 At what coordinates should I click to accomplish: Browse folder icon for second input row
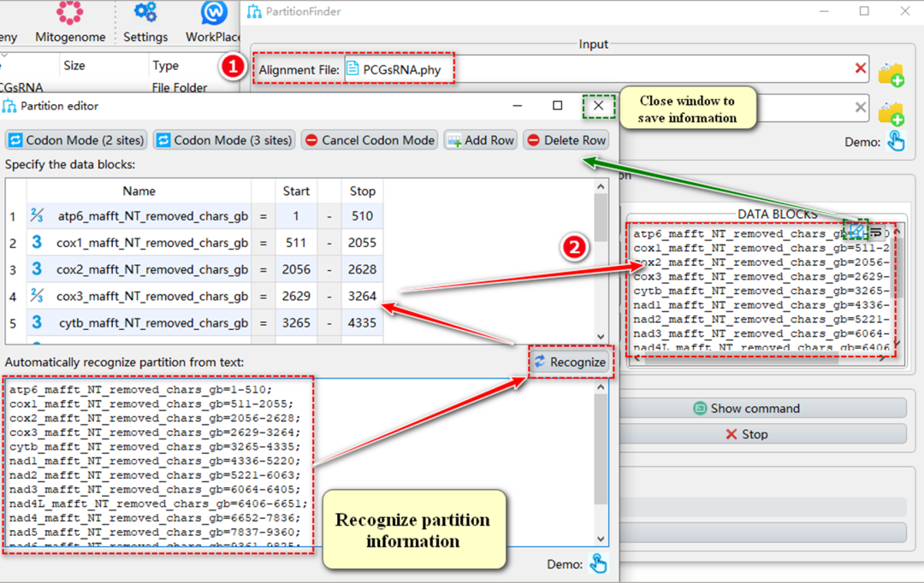click(891, 113)
